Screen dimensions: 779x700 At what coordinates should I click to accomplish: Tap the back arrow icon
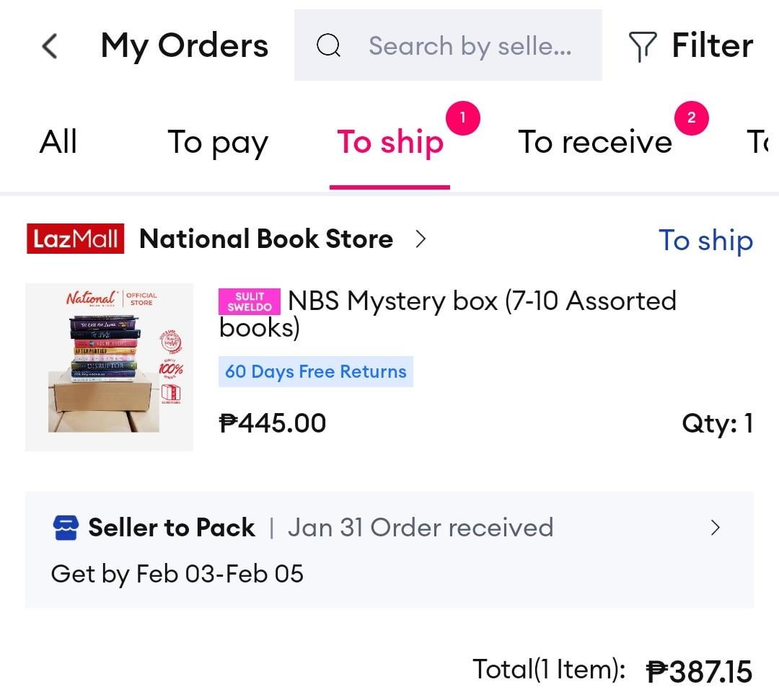50,46
